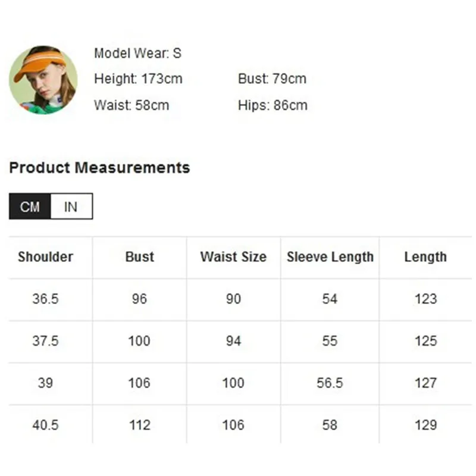Click the Height: 173cm text

(x=138, y=79)
